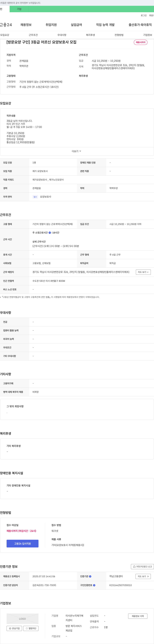Click the registration date 2025.07.03 14:41:06
This screenshot has height=644, width=154.
pyautogui.click(x=44, y=576)
